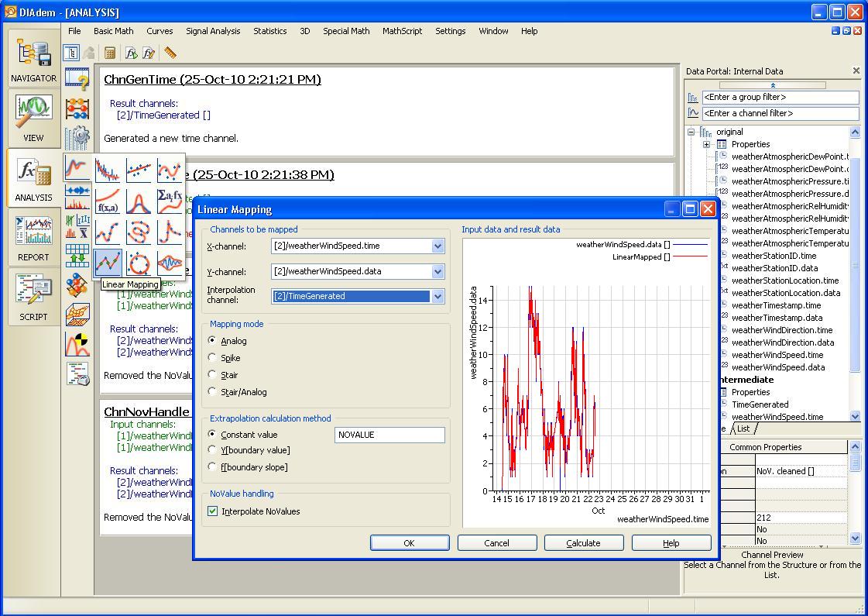Screen dimensions: 868x616
Task: Open the Curves menu
Action: [160, 31]
